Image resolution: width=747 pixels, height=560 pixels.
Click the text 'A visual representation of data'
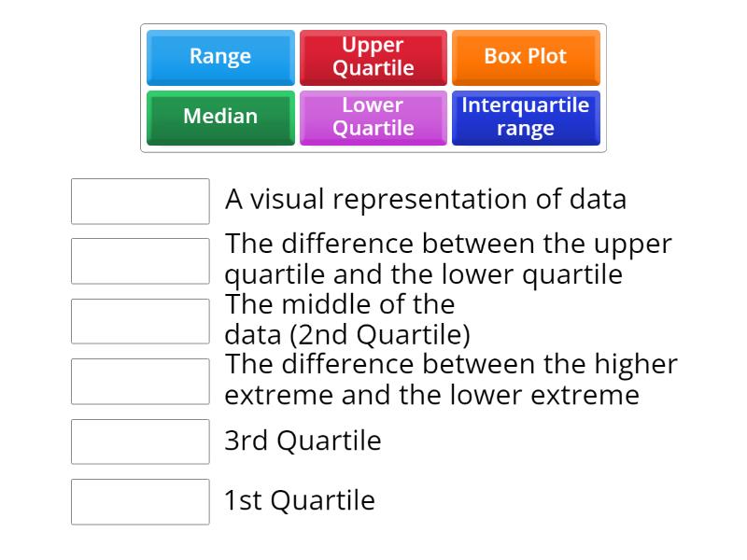coord(426,199)
